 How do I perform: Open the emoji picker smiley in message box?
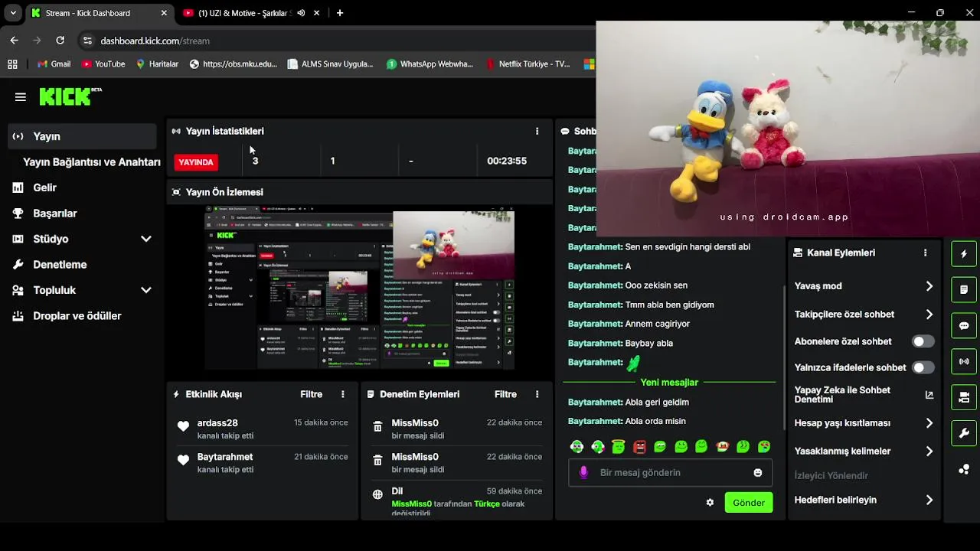[x=758, y=473]
